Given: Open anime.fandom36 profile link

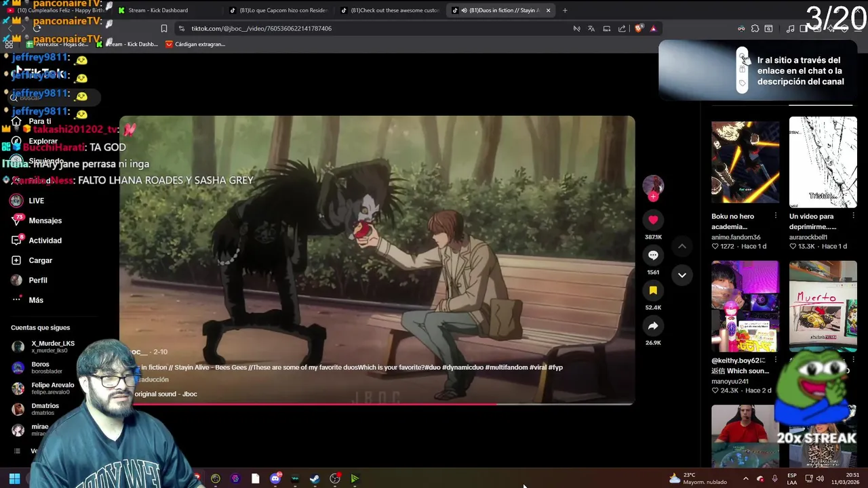Looking at the screenshot, I should 736,237.
